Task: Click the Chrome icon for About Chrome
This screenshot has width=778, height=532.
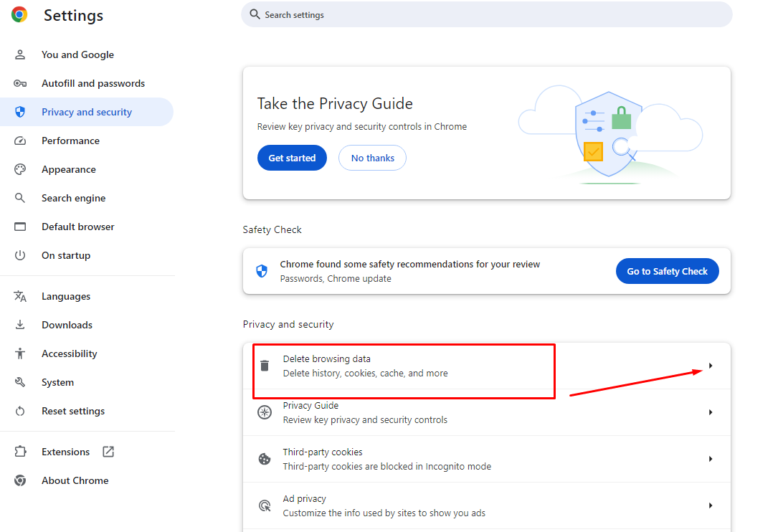Action: click(20, 480)
